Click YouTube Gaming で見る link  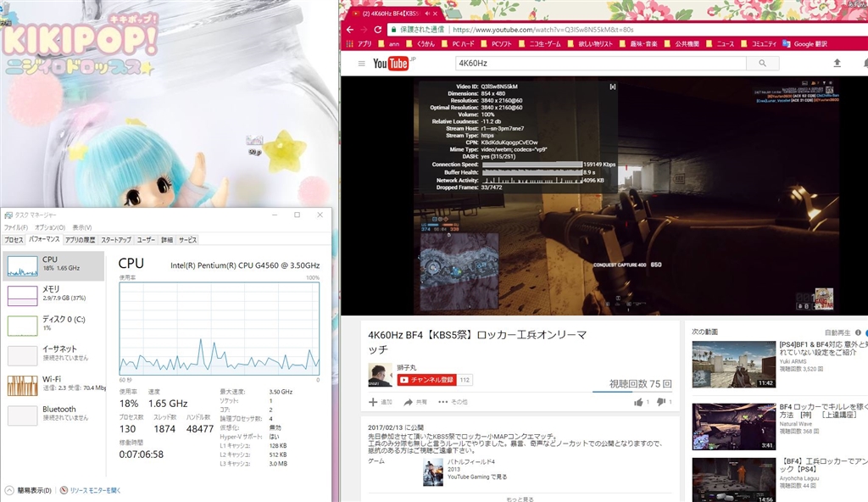coord(477,477)
